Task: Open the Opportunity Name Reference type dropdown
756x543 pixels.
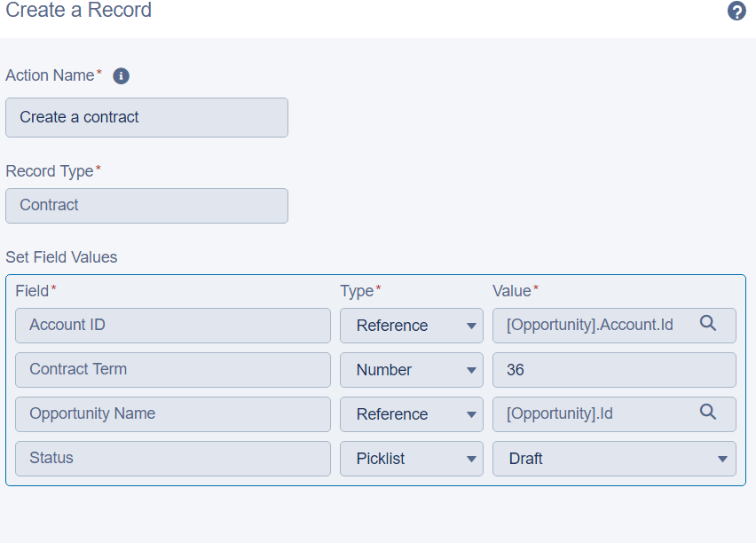Action: click(412, 414)
